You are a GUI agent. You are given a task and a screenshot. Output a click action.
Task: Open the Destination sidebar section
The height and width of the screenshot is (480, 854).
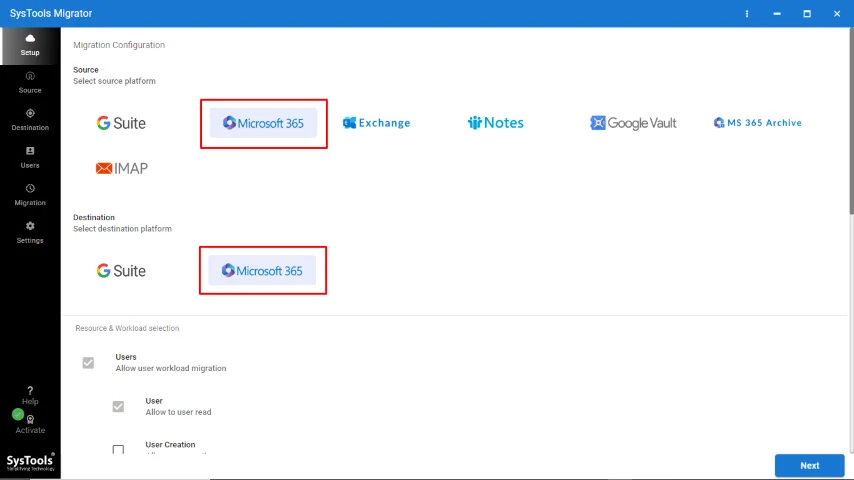(30, 120)
